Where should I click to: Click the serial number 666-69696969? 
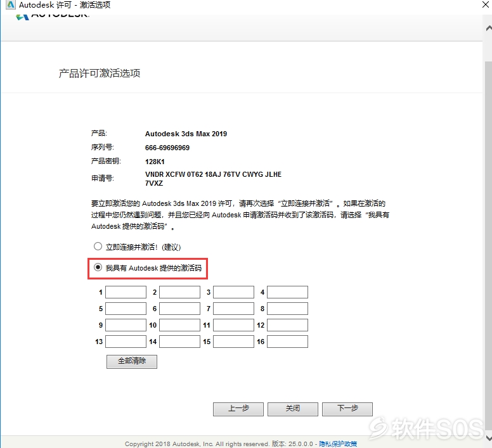[167, 148]
